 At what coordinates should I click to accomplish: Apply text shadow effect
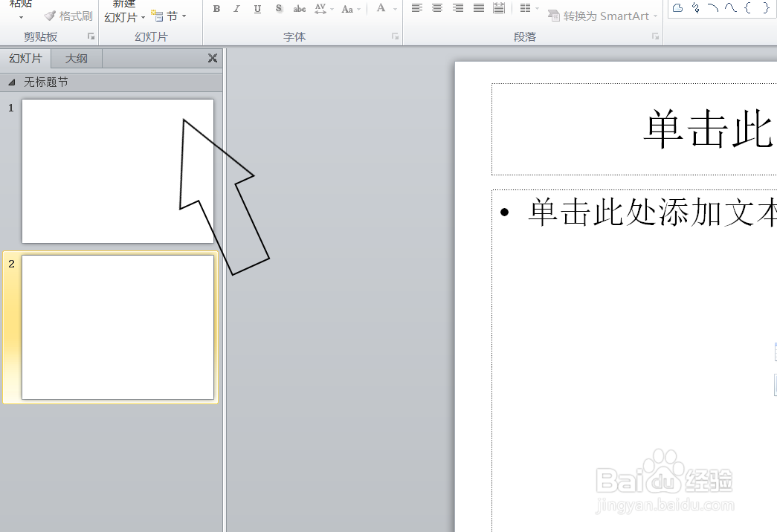click(x=279, y=9)
